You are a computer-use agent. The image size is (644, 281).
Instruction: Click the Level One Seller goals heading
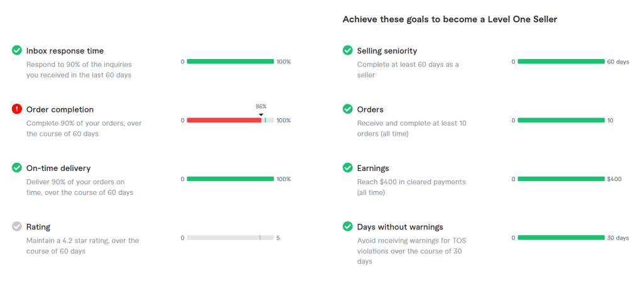(x=450, y=19)
